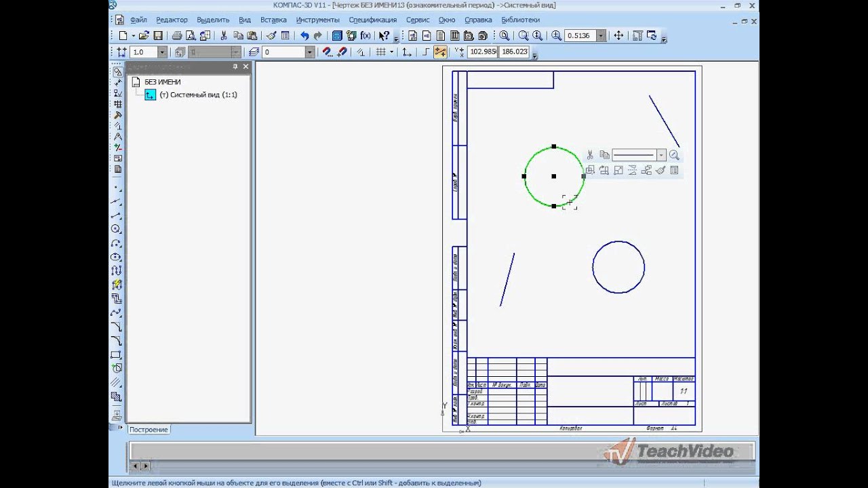This screenshot has width=868, height=488.
Task: Open the Редактор menu
Action: coord(172,20)
